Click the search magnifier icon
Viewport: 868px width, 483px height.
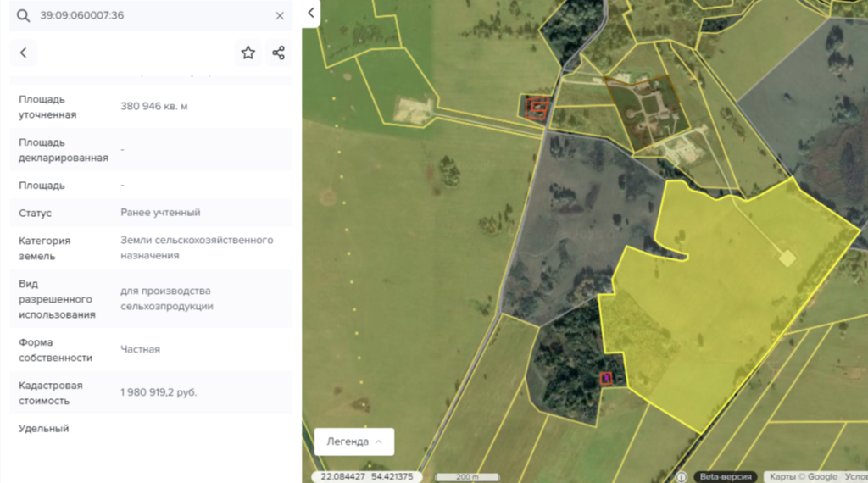[23, 15]
